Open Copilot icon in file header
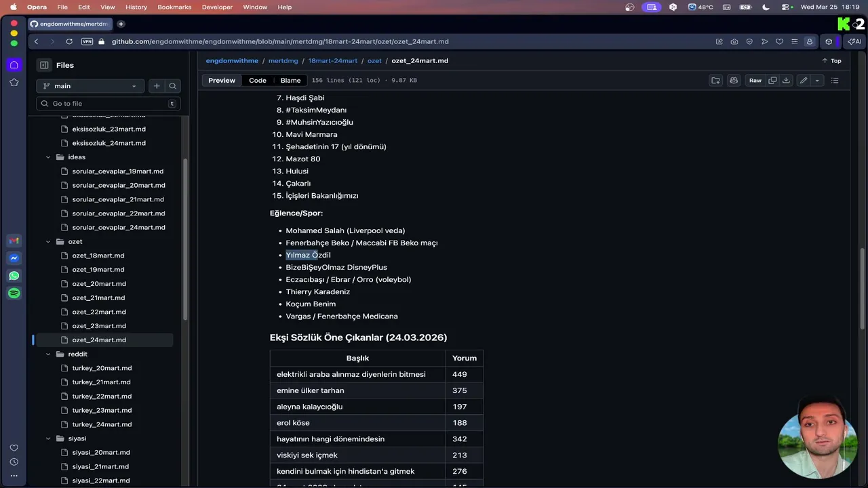This screenshot has width=868, height=488. 733,81
